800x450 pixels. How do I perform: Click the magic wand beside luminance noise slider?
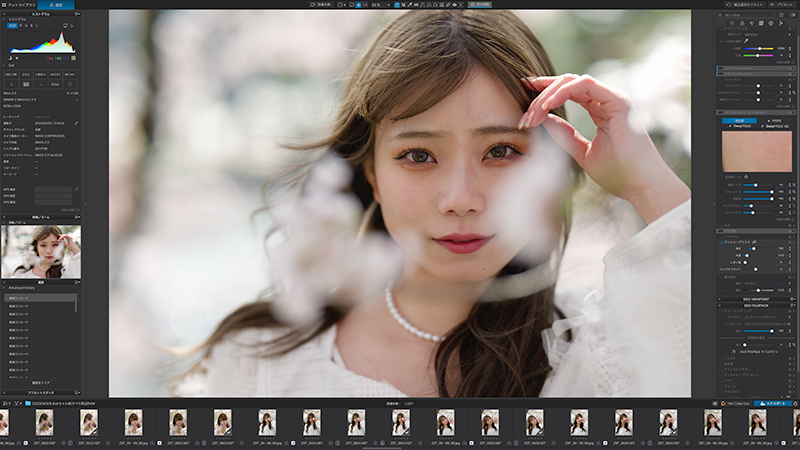[794, 185]
